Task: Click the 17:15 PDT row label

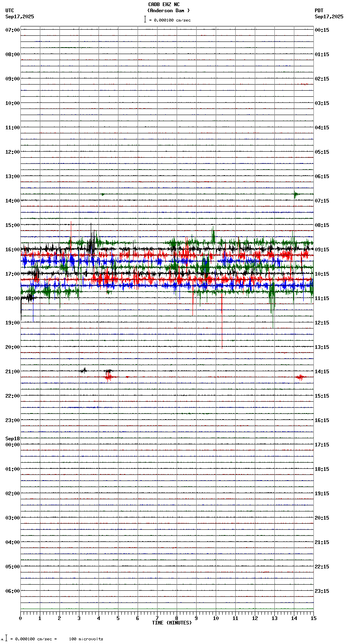Action: click(x=322, y=445)
